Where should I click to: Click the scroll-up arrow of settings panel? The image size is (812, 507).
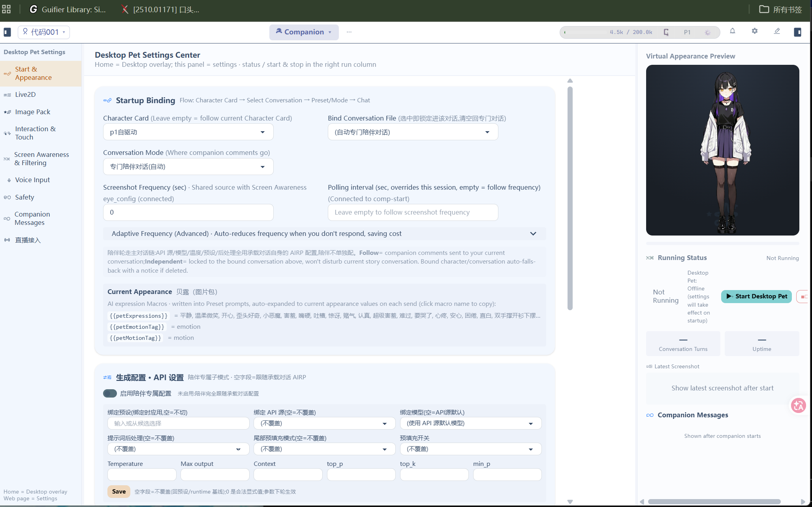pos(570,81)
